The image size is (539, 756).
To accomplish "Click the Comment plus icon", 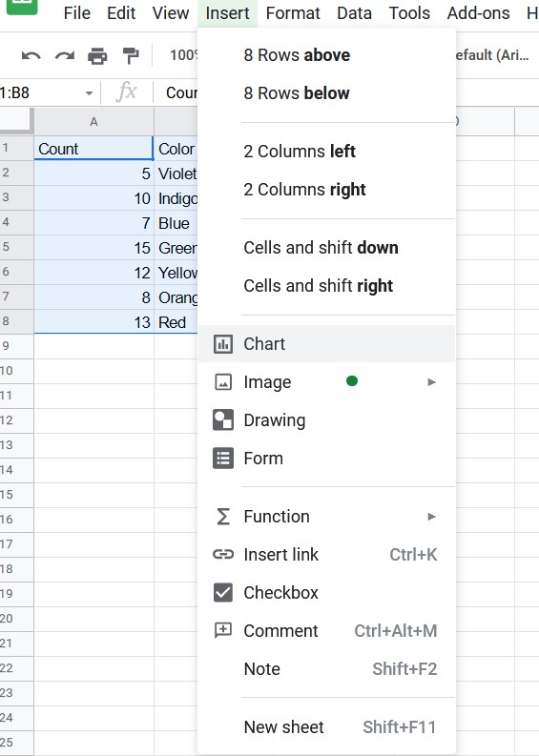I will pos(223,631).
